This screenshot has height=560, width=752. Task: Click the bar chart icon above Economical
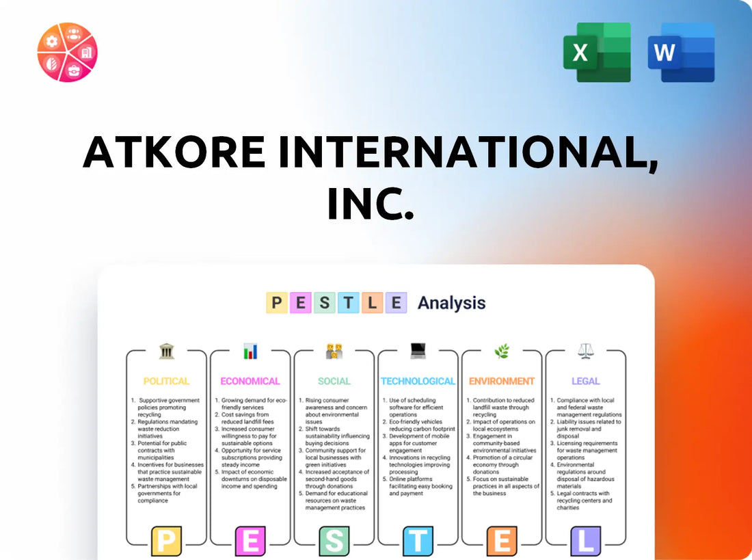[250, 351]
